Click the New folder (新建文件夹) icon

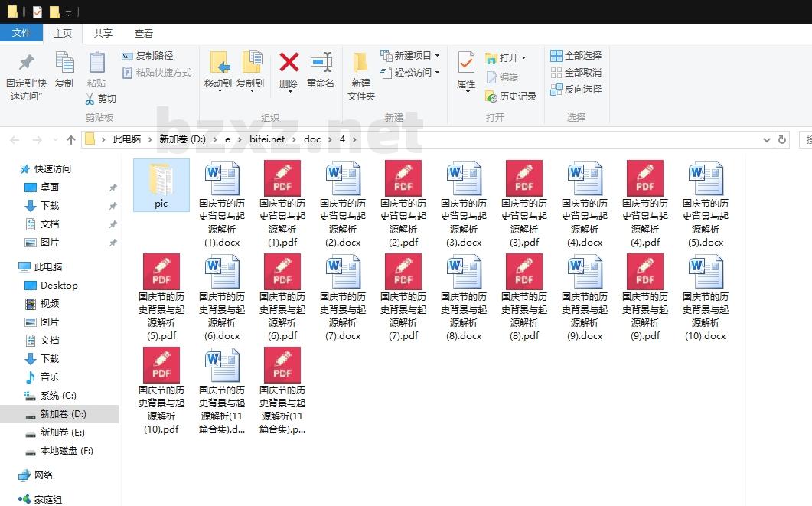coord(360,64)
